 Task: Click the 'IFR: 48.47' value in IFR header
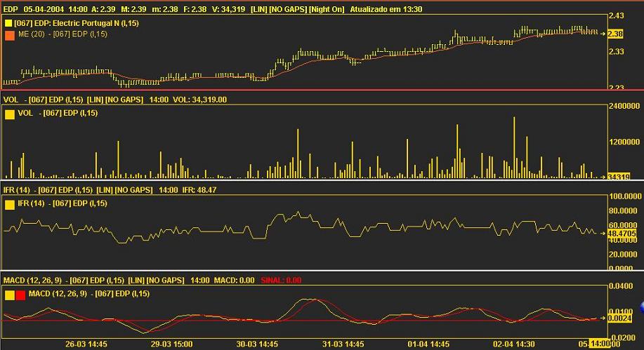click(199, 190)
